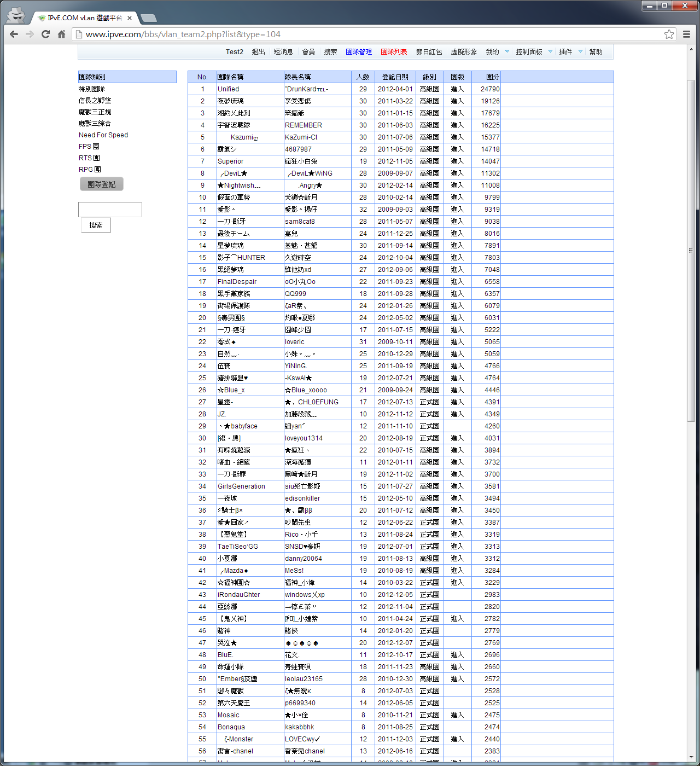Expand the 控制面板 dropdown arrow
This screenshot has width=700, height=766.
point(550,51)
